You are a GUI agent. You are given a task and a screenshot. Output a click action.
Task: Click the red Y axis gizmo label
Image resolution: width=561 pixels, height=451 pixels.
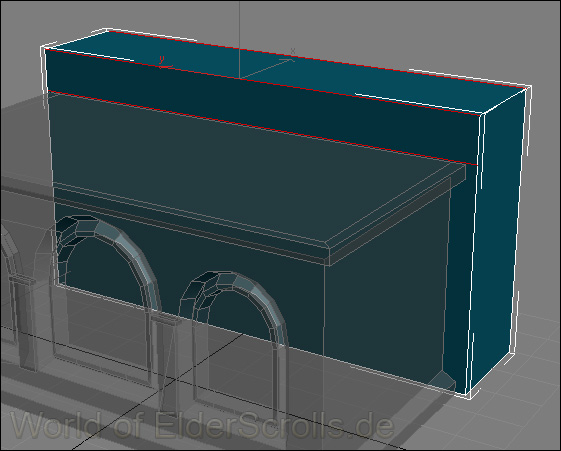tap(162, 60)
